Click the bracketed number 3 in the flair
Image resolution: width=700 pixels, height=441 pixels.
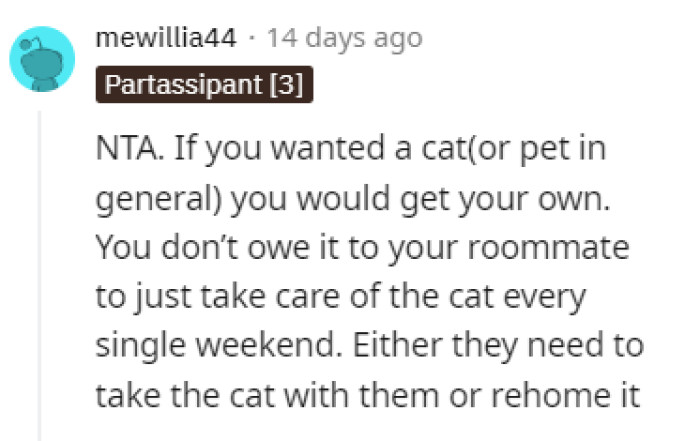point(294,85)
